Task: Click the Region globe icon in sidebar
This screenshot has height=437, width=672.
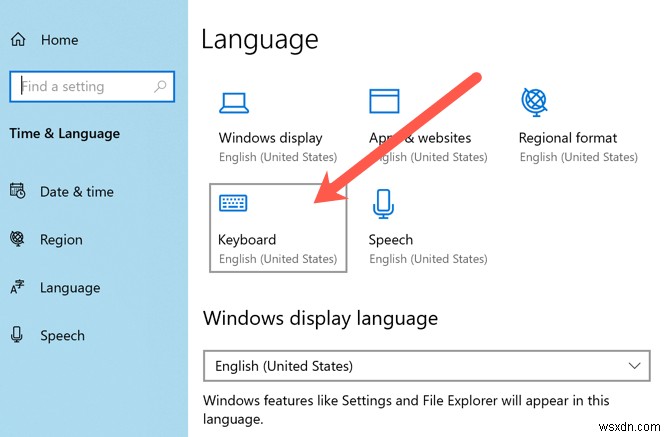Action: point(17,239)
